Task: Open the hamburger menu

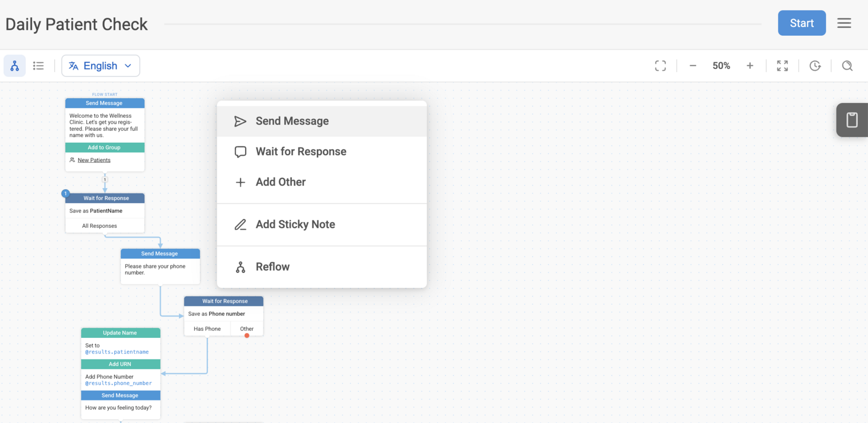Action: click(844, 23)
